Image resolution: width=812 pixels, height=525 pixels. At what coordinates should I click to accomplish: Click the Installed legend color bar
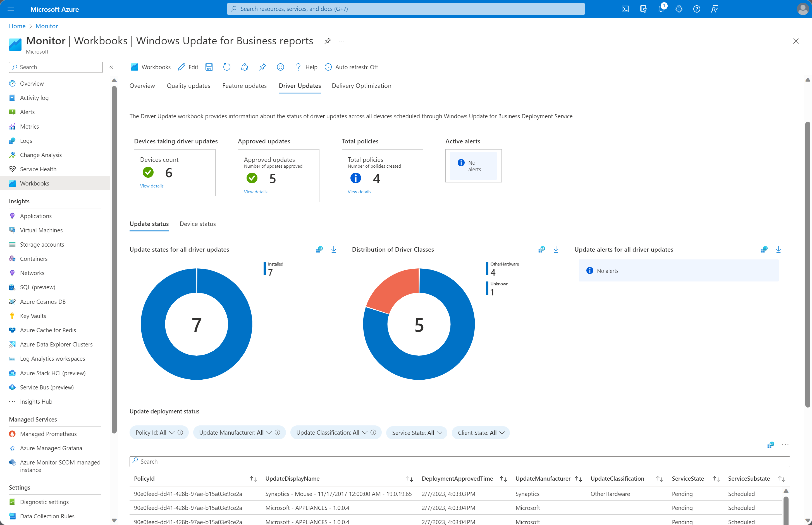coord(264,268)
